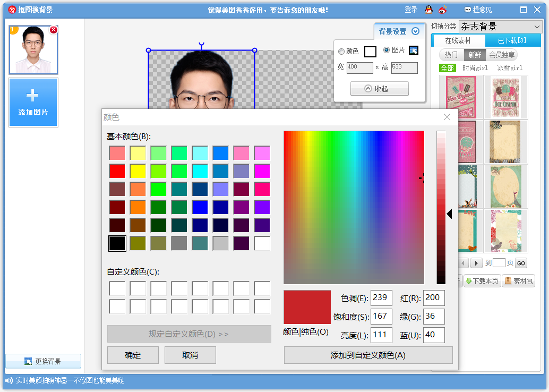Click the background picture chooser icon
This screenshot has width=549, height=392.
[x=414, y=50]
